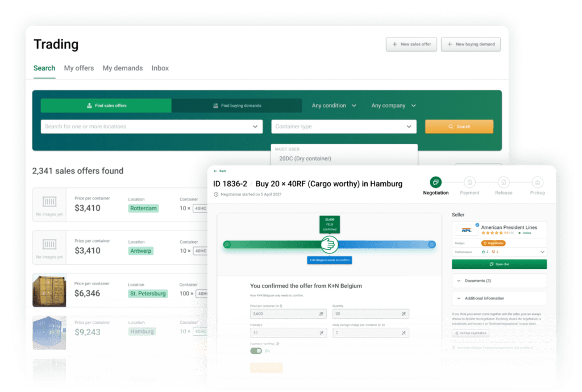Screen dimensions: 582x392
Task: Turn off the Payment Handling toggle
Action: pyautogui.click(x=256, y=351)
